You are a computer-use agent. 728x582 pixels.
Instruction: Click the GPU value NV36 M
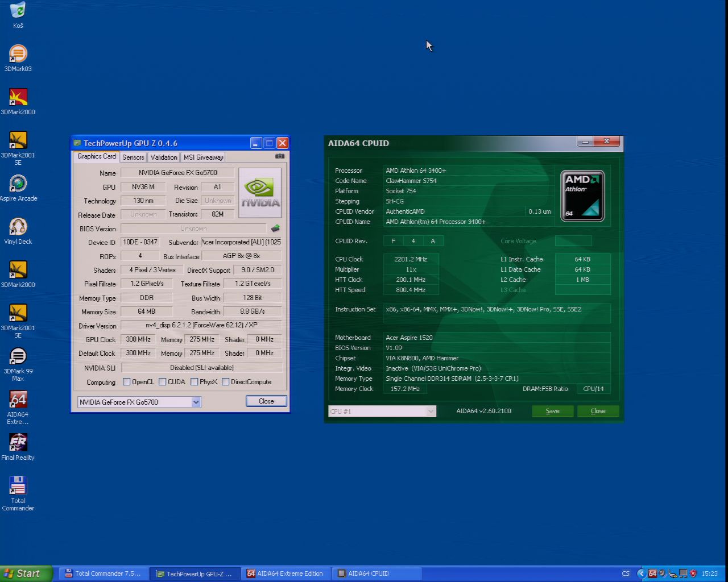pyautogui.click(x=143, y=187)
